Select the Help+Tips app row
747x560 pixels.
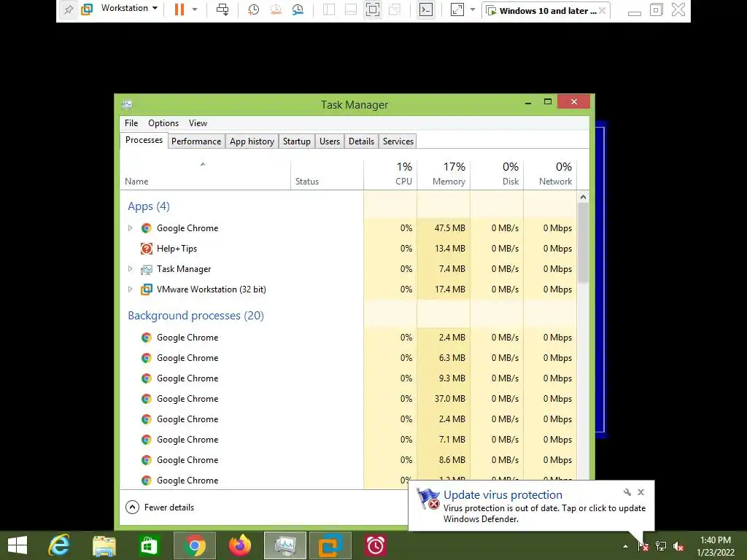coord(348,249)
